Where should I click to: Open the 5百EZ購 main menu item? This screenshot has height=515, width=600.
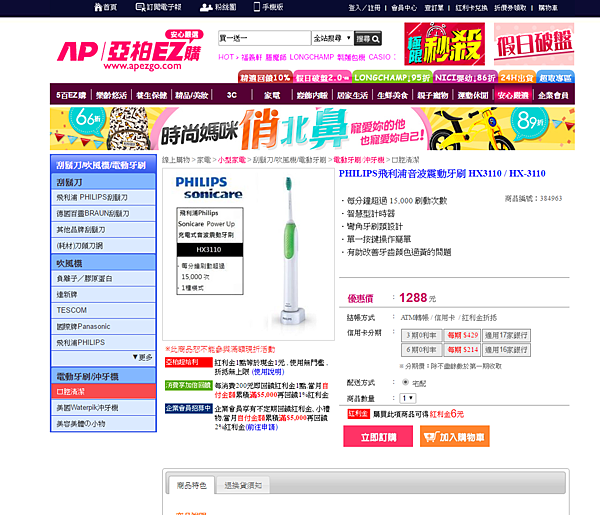(x=71, y=95)
